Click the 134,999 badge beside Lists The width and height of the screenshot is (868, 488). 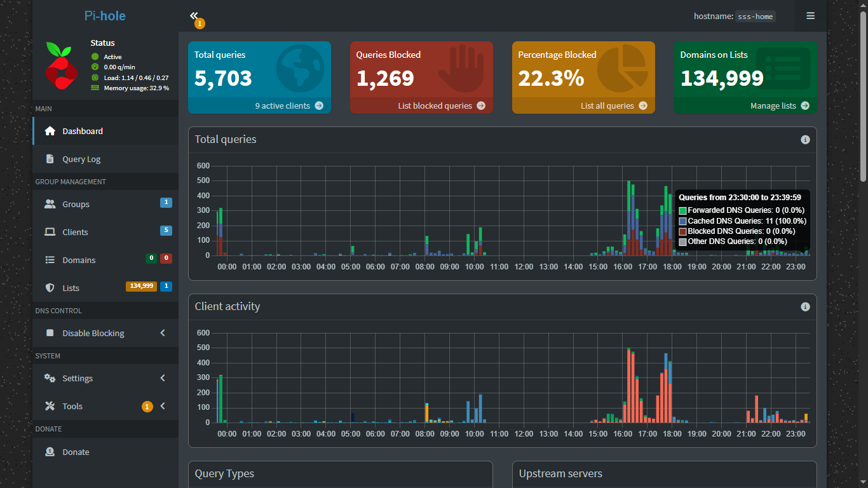pyautogui.click(x=141, y=286)
